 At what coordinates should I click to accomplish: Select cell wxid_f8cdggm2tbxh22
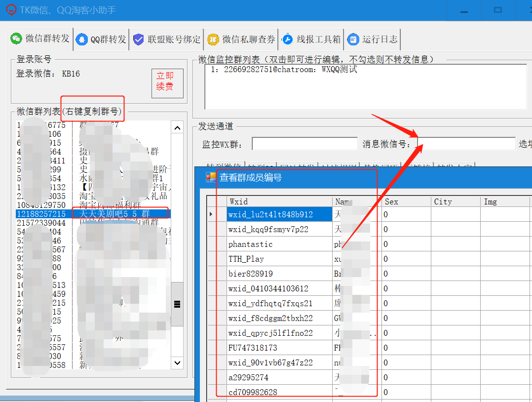tap(279, 318)
